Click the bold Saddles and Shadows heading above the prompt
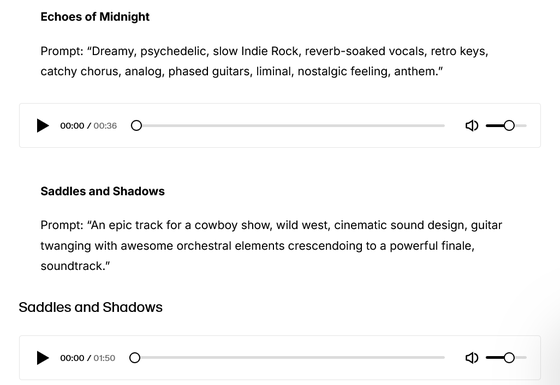 (x=102, y=191)
